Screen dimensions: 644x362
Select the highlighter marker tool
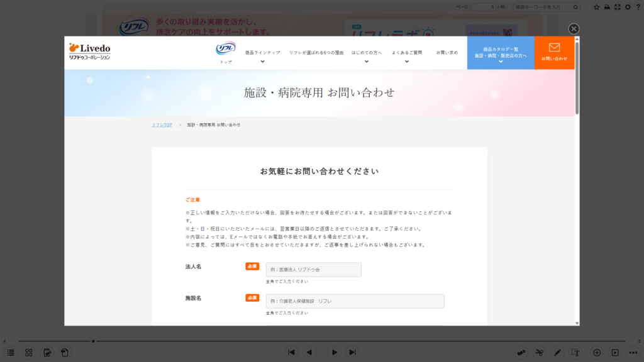(x=521, y=353)
